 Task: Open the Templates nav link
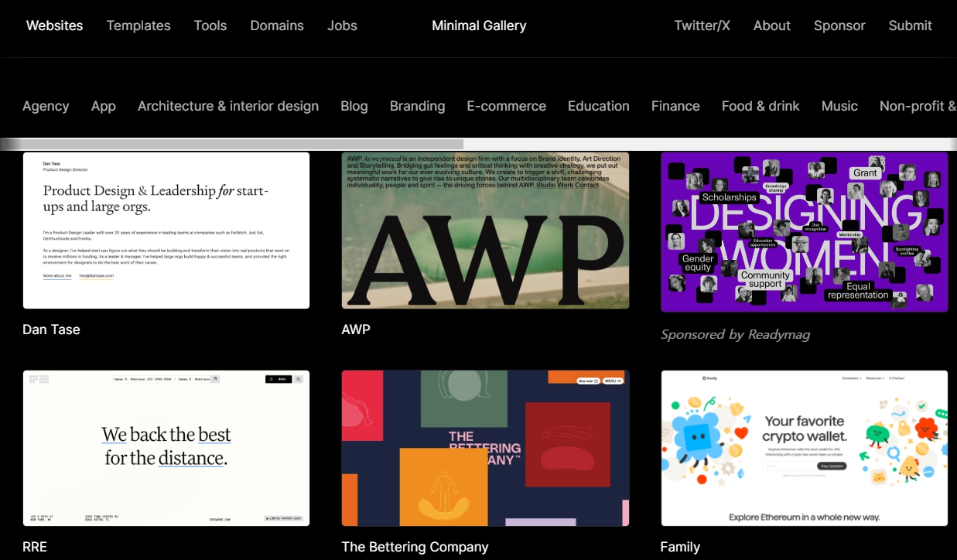pos(138,26)
